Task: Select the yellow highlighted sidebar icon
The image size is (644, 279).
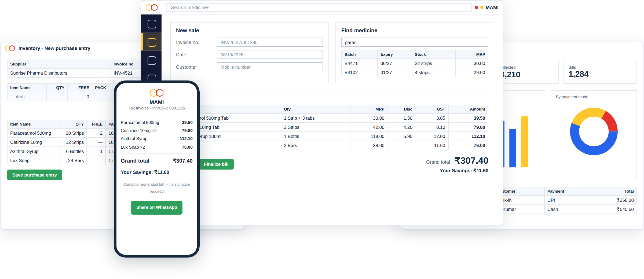Action: (152, 42)
